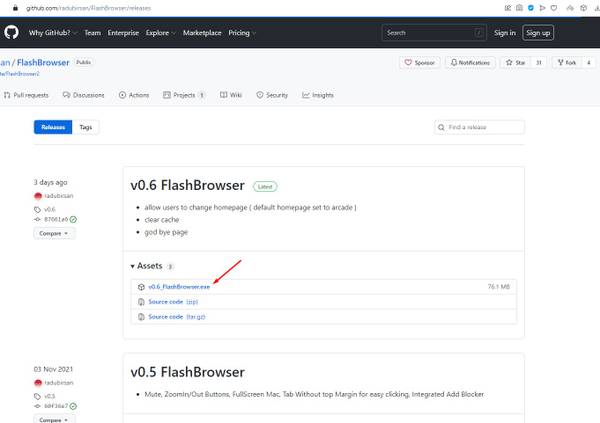Open the Compare dropdown for v0.5

click(x=54, y=419)
